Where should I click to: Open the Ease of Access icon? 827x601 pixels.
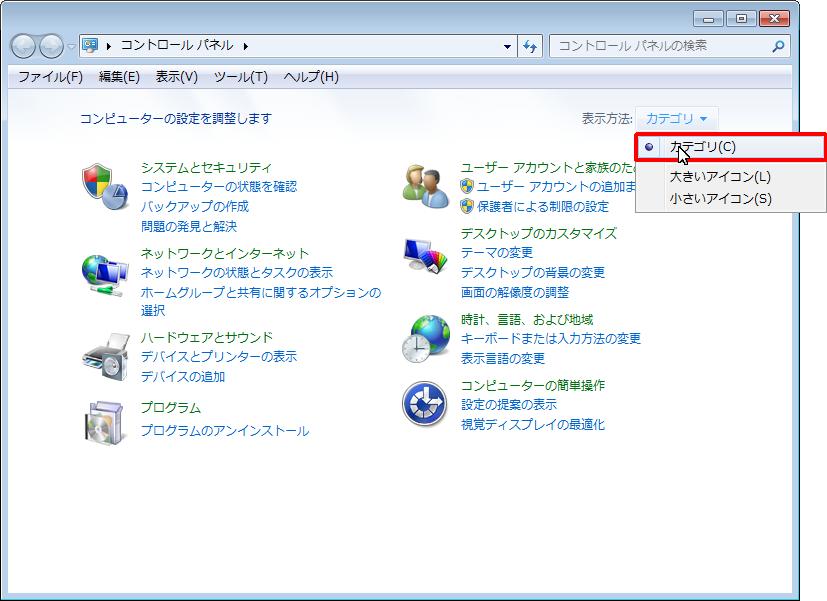coord(425,404)
